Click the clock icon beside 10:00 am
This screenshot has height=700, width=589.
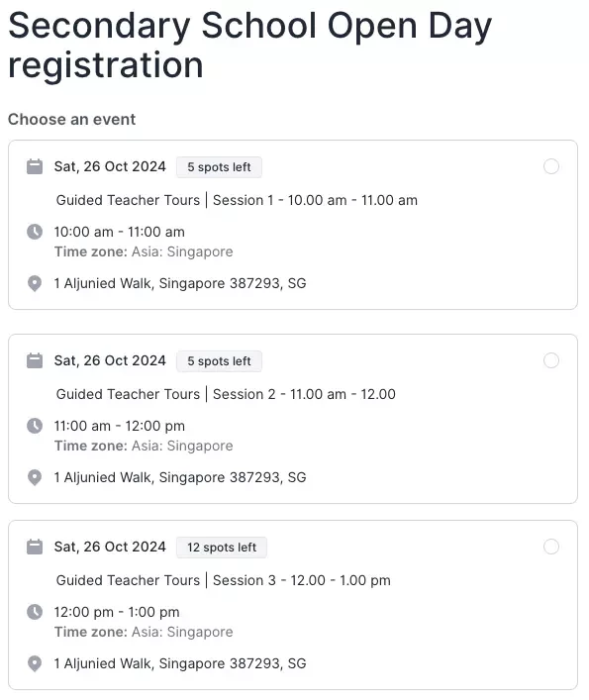[x=35, y=232]
